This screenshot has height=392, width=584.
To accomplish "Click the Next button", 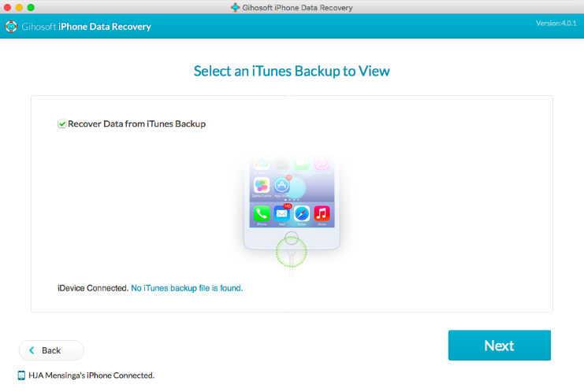I will tap(499, 345).
